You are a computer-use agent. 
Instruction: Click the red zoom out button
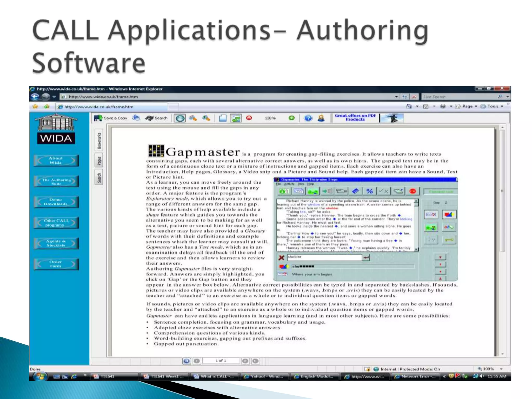point(249,118)
